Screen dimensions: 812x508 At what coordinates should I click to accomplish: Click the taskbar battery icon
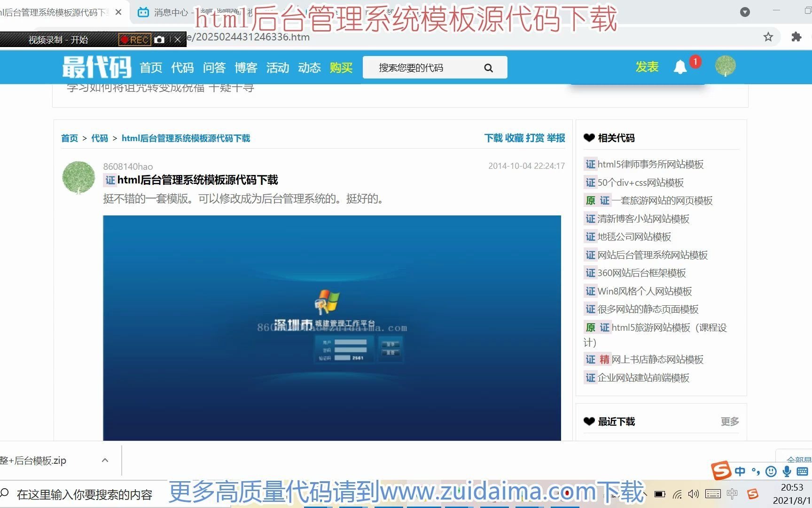660,494
